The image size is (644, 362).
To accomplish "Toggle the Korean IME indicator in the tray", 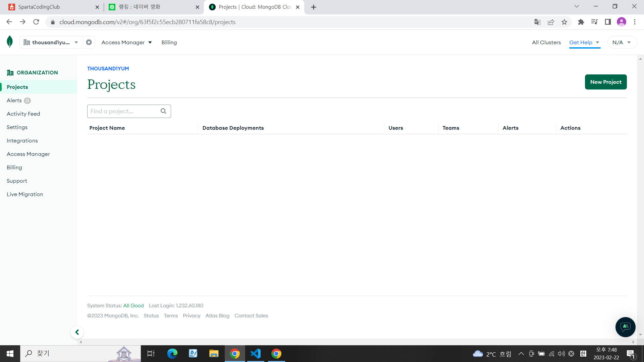I will (583, 354).
